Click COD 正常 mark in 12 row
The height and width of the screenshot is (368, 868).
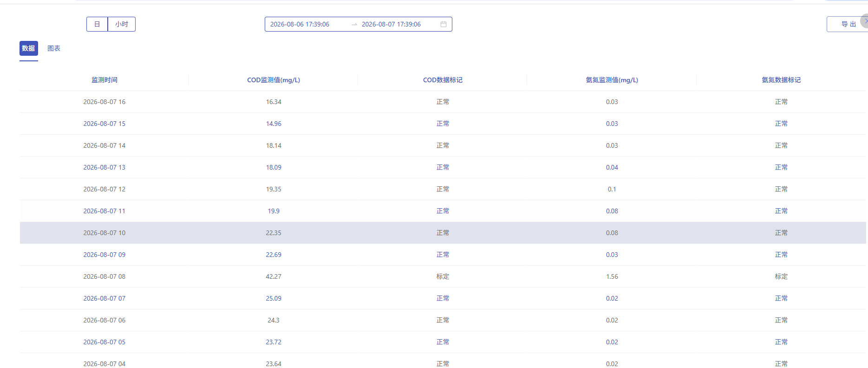443,189
